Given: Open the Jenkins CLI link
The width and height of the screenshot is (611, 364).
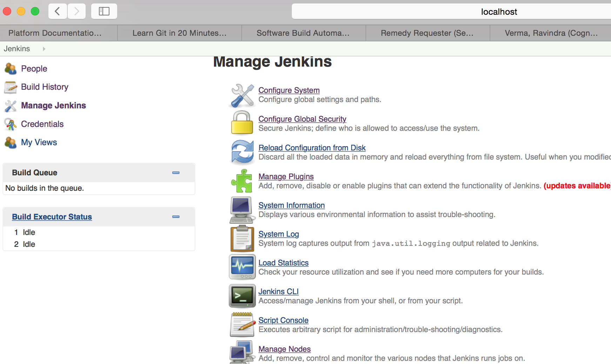Looking at the screenshot, I should (278, 292).
